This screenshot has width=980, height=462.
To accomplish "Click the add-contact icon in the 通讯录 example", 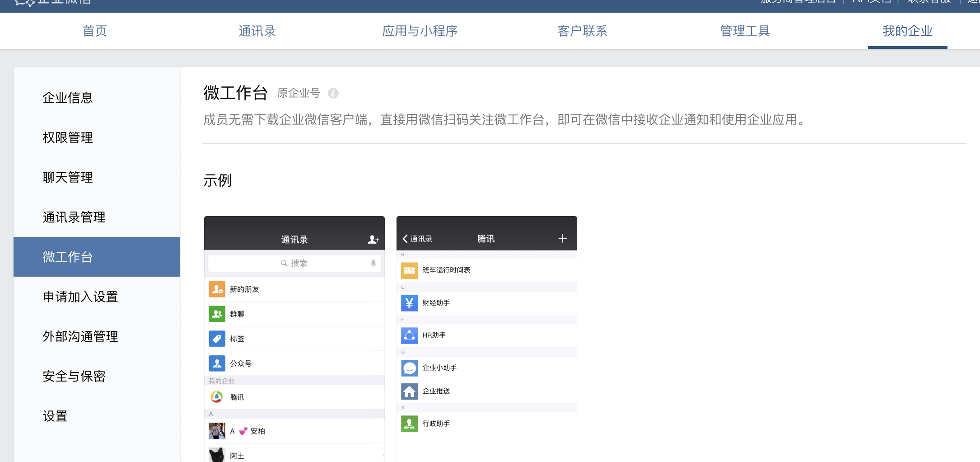I will [373, 240].
